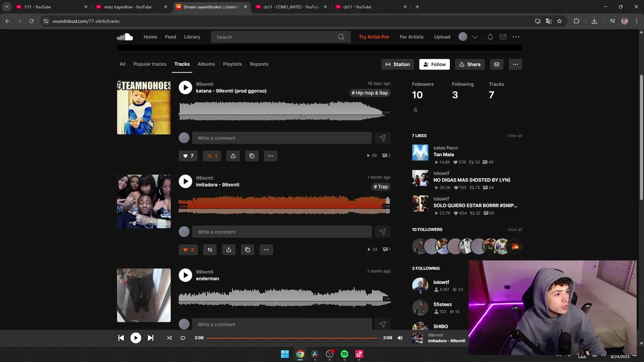Open For Artists link
This screenshot has height=362, width=644.
(412, 37)
